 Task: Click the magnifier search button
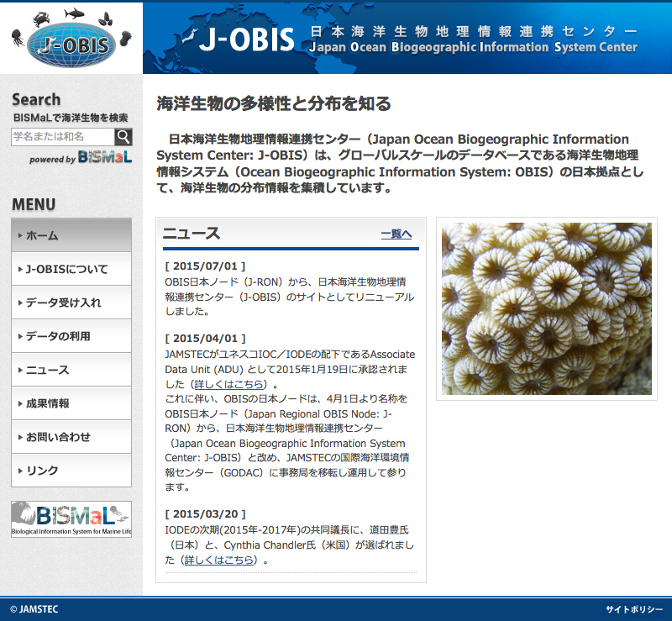pos(123,137)
